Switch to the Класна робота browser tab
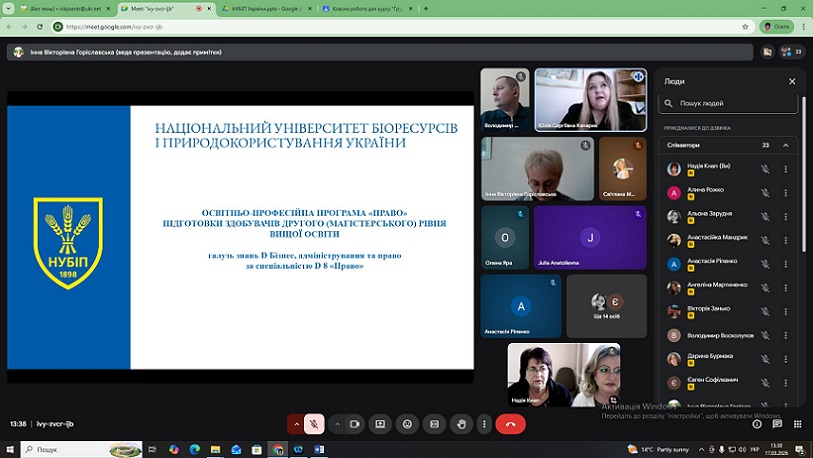 coord(368,9)
